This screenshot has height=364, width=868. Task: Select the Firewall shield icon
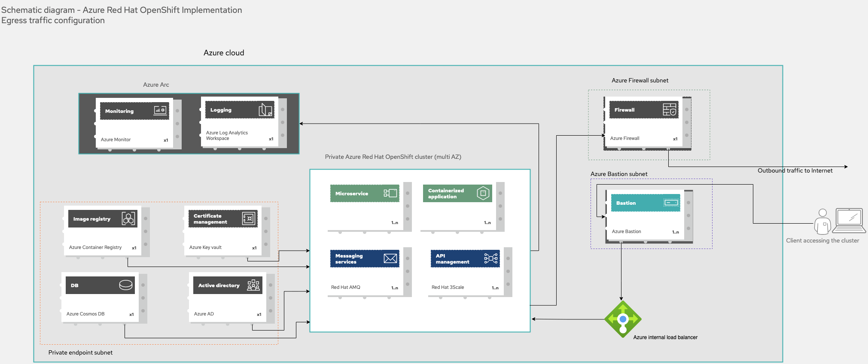(669, 109)
